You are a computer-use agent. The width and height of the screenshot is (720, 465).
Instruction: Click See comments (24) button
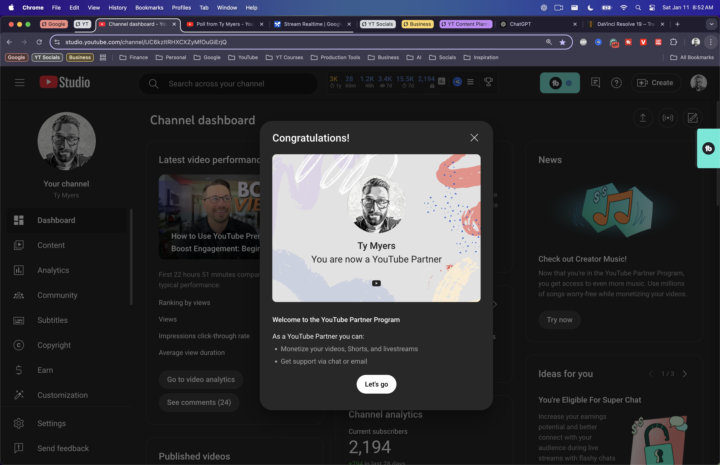click(x=199, y=402)
